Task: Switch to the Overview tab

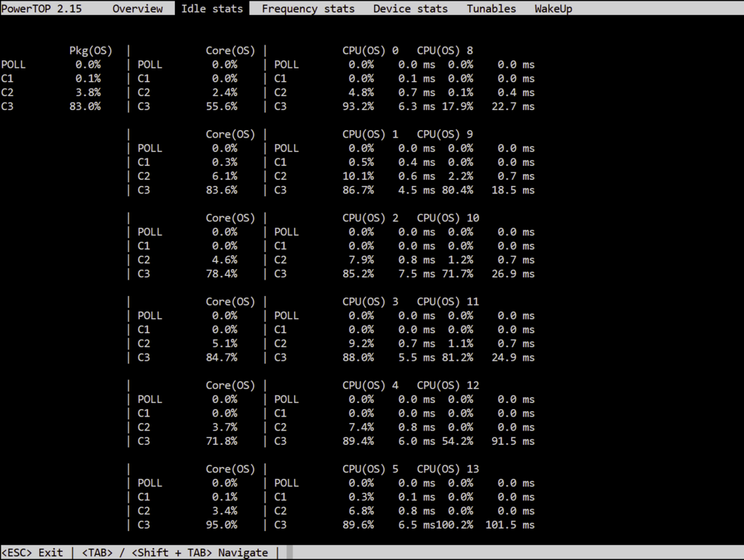Action: pos(138,8)
